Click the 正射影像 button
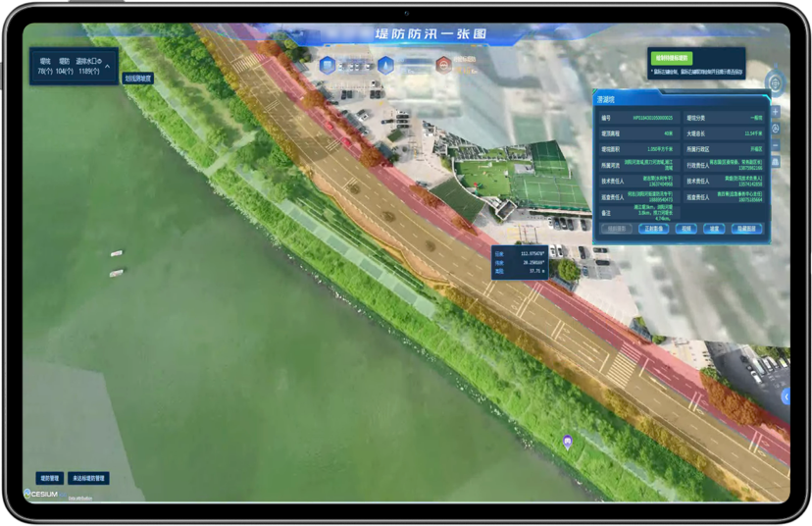812x526 pixels. pyautogui.click(x=653, y=229)
